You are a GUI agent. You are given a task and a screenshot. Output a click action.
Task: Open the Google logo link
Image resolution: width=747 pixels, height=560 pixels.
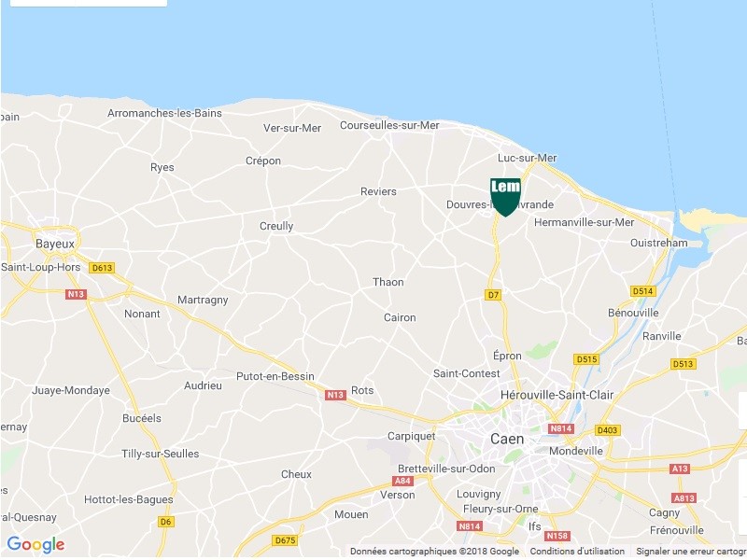click(35, 544)
